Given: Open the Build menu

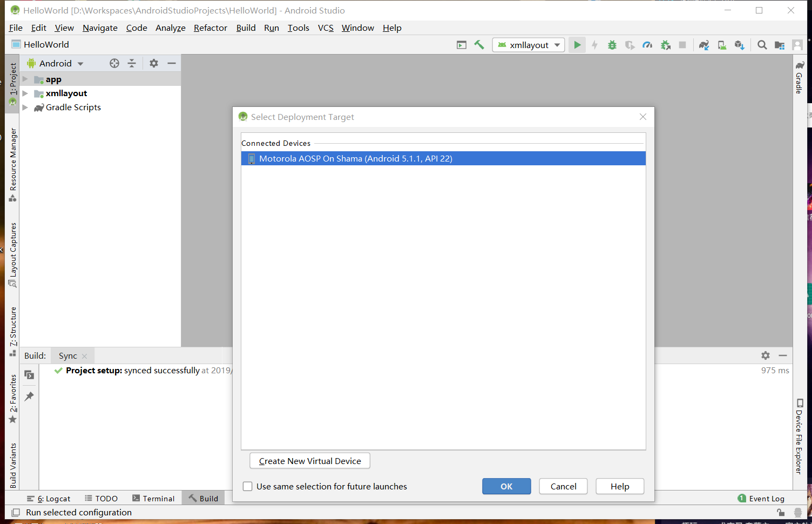Looking at the screenshot, I should point(246,28).
